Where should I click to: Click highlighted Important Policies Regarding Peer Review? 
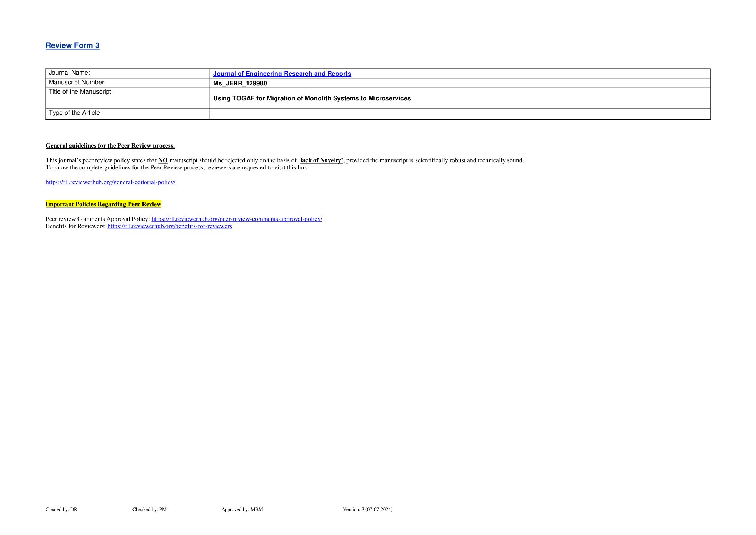click(103, 204)
